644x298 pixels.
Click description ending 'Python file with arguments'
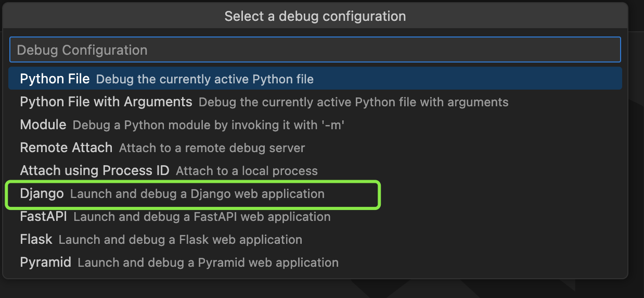(354, 102)
